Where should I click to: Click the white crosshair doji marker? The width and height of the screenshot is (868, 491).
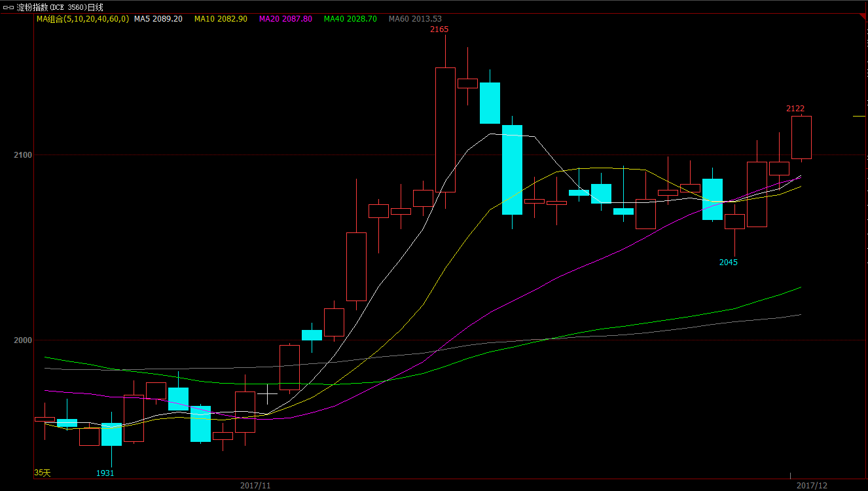coord(267,393)
